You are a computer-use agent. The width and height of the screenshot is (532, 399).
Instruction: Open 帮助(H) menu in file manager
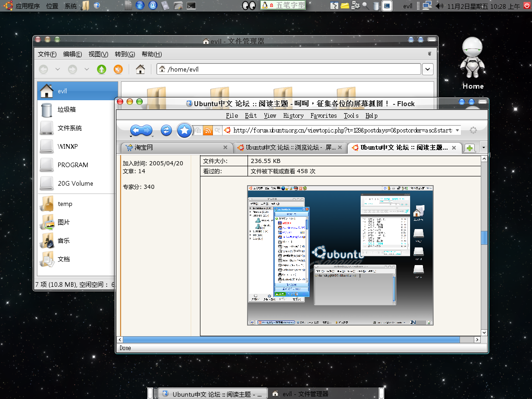click(x=151, y=54)
